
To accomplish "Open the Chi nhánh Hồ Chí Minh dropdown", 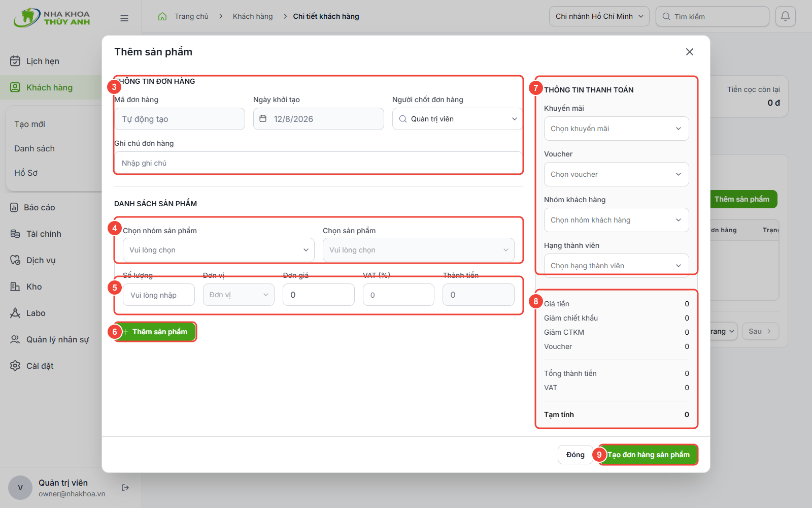I will coord(599,16).
